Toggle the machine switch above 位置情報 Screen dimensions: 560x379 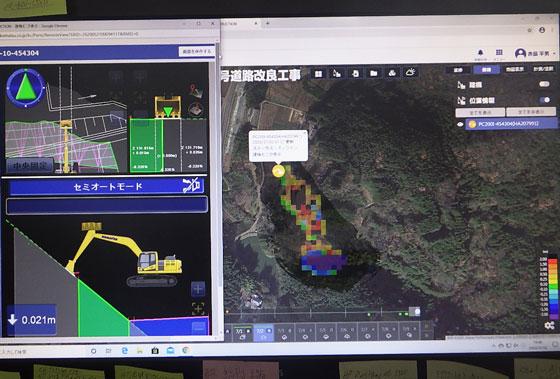544,84
